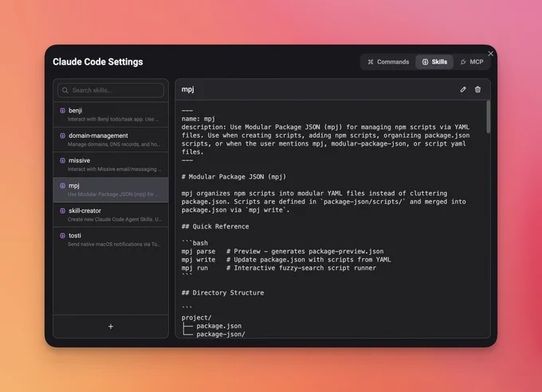
Task: Click the tosti skill icon
Action: point(62,235)
